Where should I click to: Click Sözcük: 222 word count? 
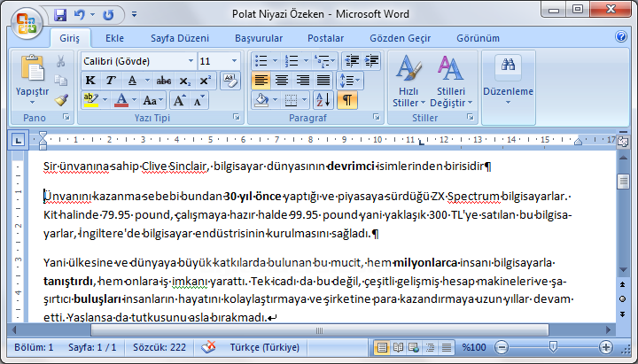tap(159, 347)
